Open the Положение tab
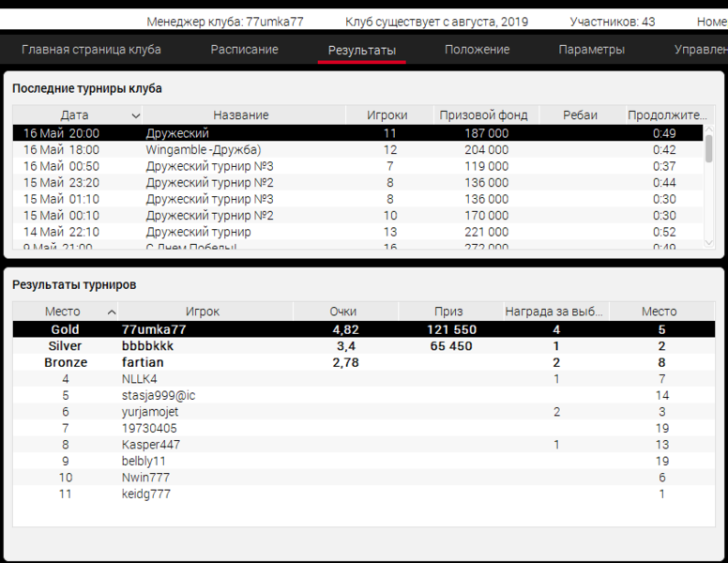This screenshot has height=563, width=728. coord(477,50)
